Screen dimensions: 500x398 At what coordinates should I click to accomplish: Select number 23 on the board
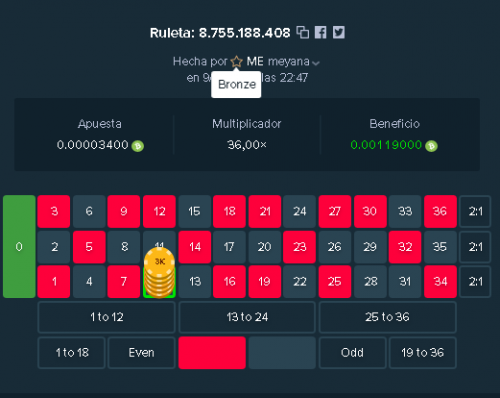point(299,247)
